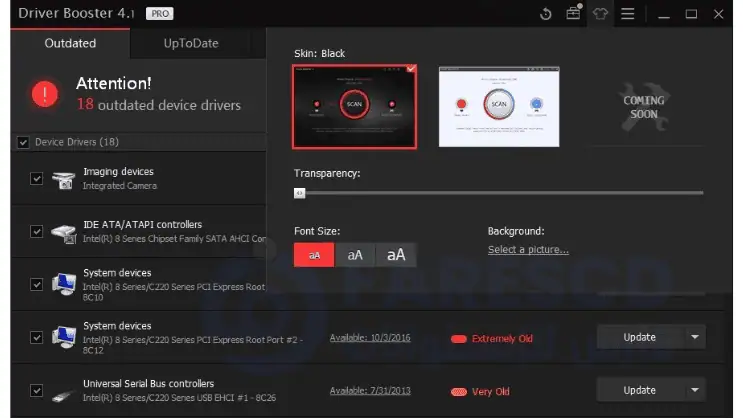Switch to the UpToDate tab

click(191, 43)
